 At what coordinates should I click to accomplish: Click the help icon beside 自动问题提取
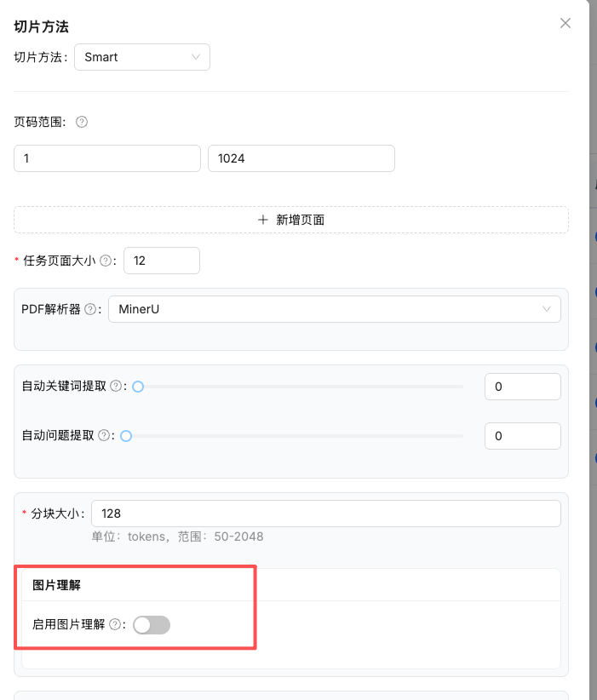(105, 435)
